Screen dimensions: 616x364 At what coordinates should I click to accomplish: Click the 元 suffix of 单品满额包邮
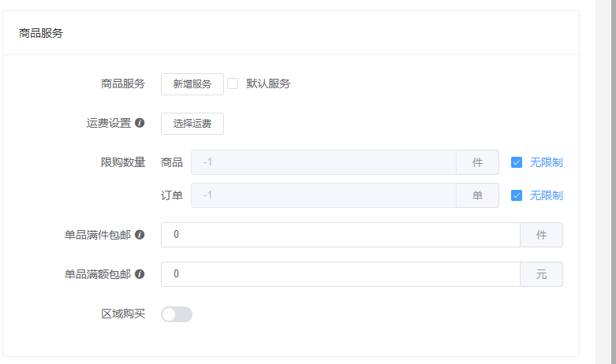[x=541, y=274]
